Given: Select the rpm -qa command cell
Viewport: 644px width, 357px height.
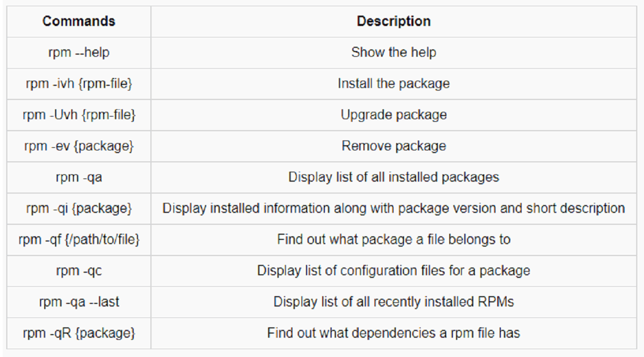Looking at the screenshot, I should (x=79, y=177).
